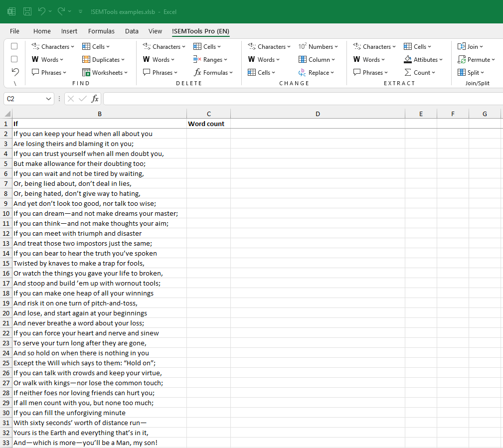Screen dimensions: 503x448
Task: Select the Change Replace tool
Action: [x=317, y=72]
